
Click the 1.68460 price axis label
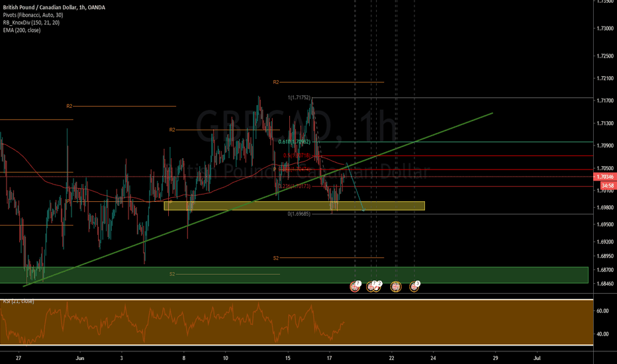(x=605, y=283)
